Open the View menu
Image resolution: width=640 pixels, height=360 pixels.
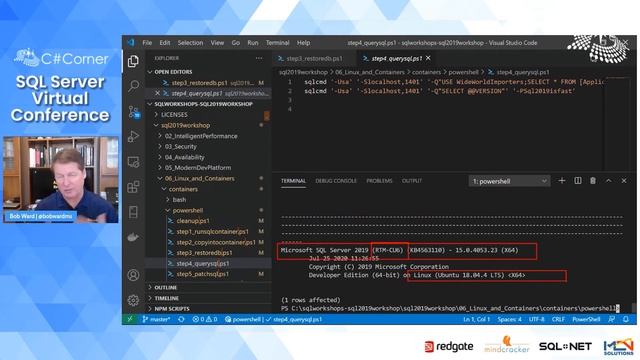pyautogui.click(x=217, y=43)
